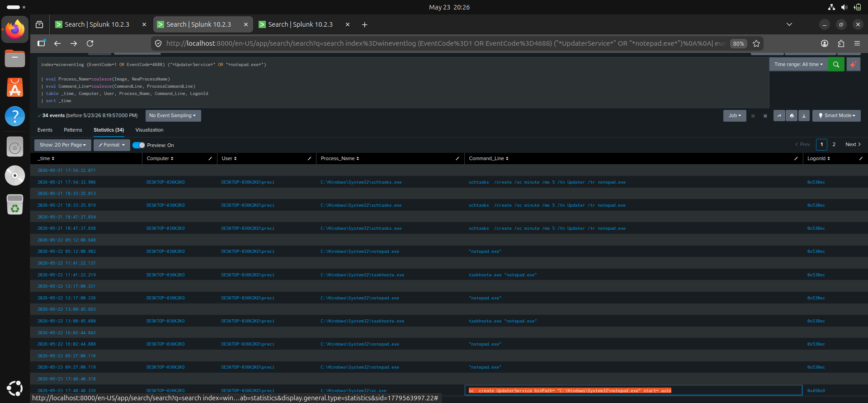Image resolution: width=868 pixels, height=403 pixels.
Task: Open the Ubuntu Help dock icon
Action: (15, 116)
